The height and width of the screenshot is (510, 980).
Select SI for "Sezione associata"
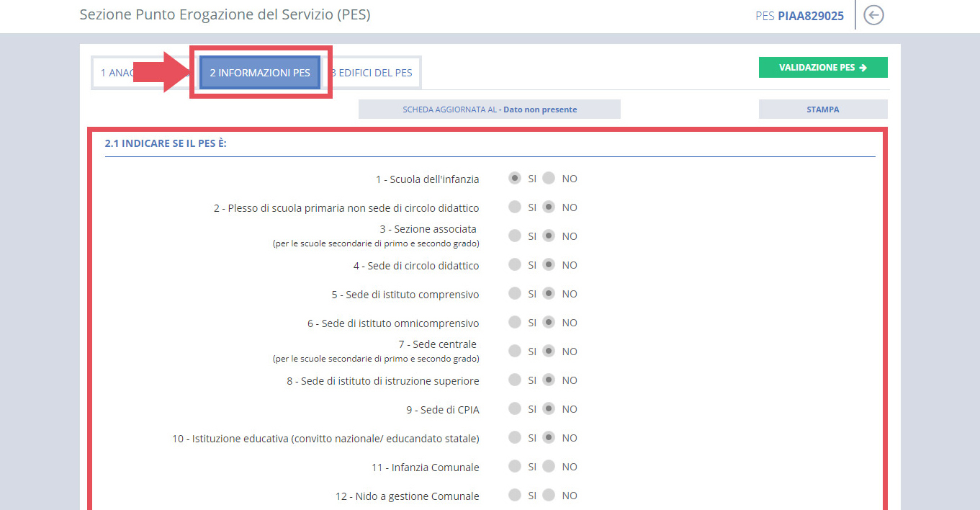pos(516,236)
